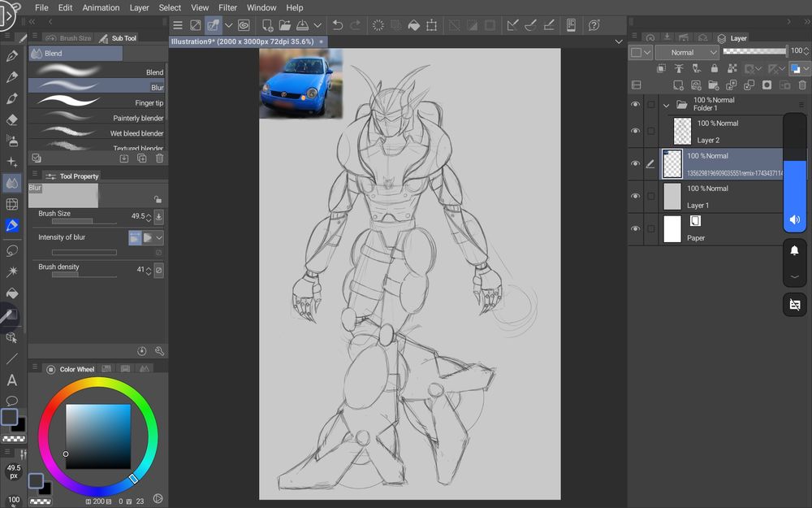Create a new layer folder

pyautogui.click(x=713, y=85)
